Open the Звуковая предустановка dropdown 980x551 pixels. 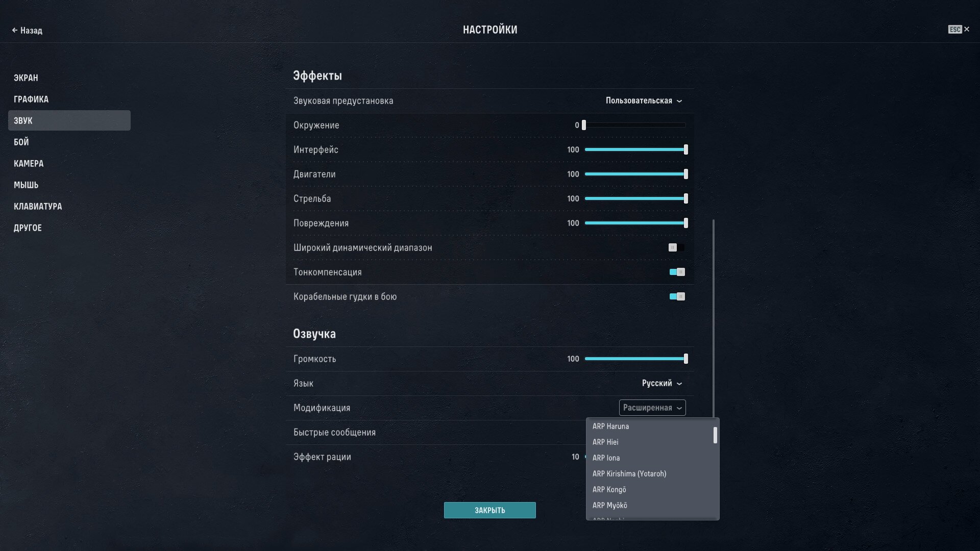[644, 101]
